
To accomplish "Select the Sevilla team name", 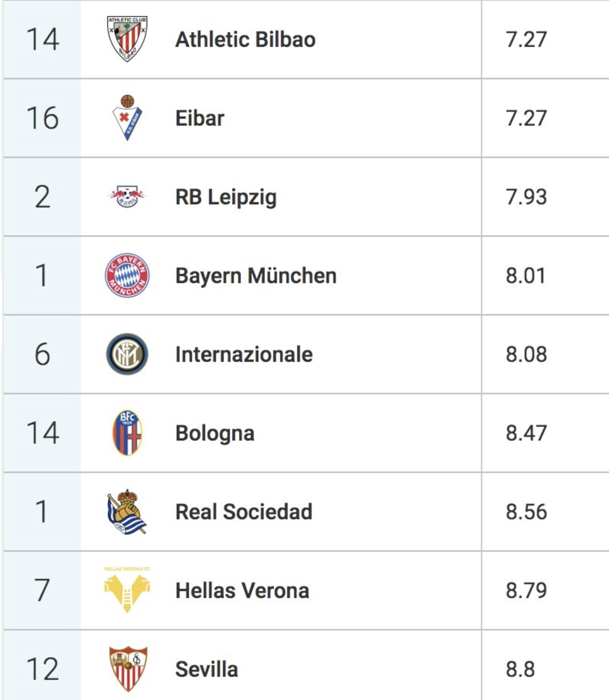I will pos(206,669).
